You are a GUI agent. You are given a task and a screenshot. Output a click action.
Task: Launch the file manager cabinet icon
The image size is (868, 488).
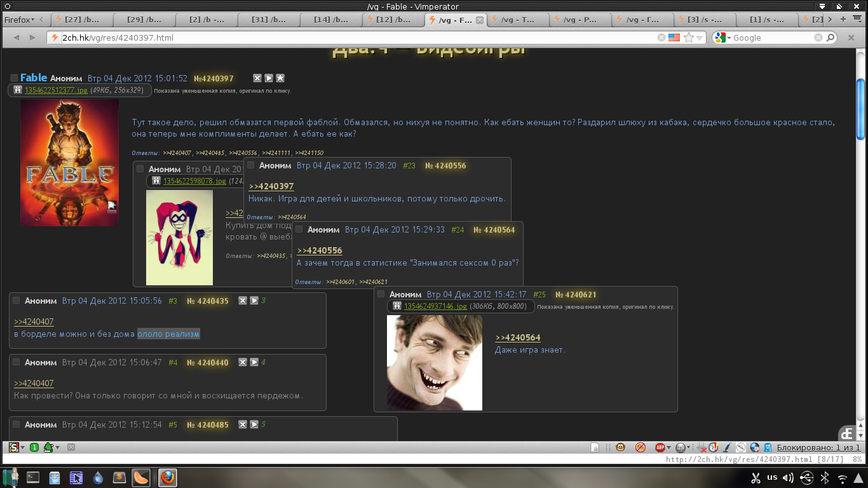click(55, 477)
